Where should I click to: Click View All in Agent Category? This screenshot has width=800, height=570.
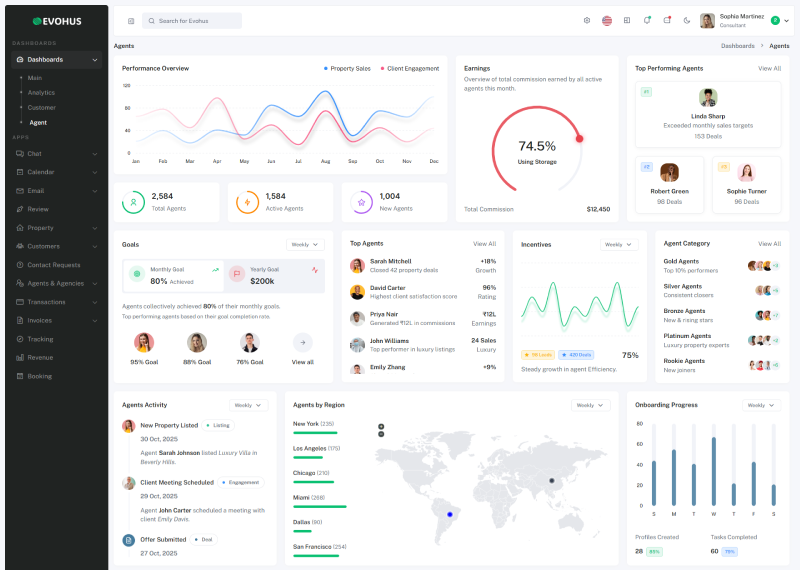point(769,243)
